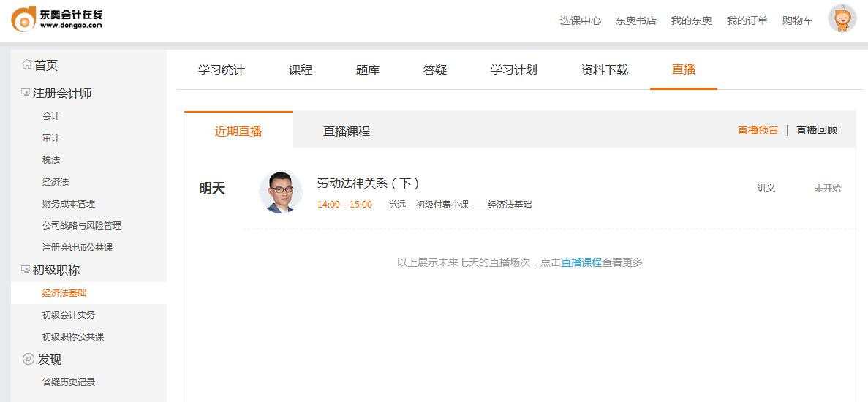Open 选课中心 in the top navigation
The width and height of the screenshot is (868, 402).
581,20
